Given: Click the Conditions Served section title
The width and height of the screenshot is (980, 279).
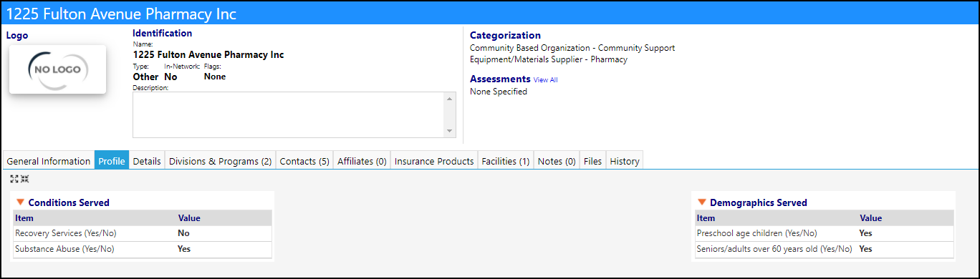Looking at the screenshot, I should tap(69, 202).
